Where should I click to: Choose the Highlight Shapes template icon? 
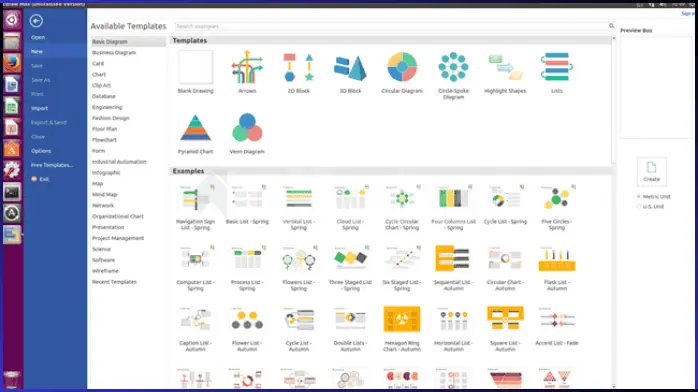505,67
